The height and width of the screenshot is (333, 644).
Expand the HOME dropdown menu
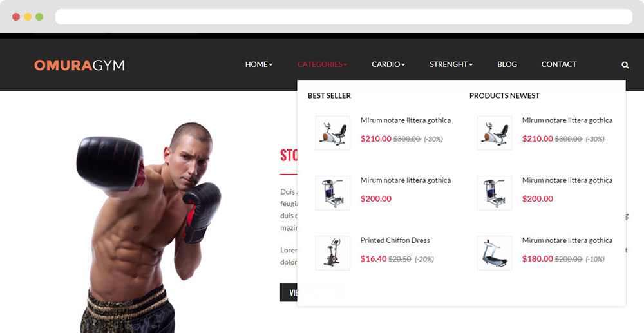click(x=259, y=64)
